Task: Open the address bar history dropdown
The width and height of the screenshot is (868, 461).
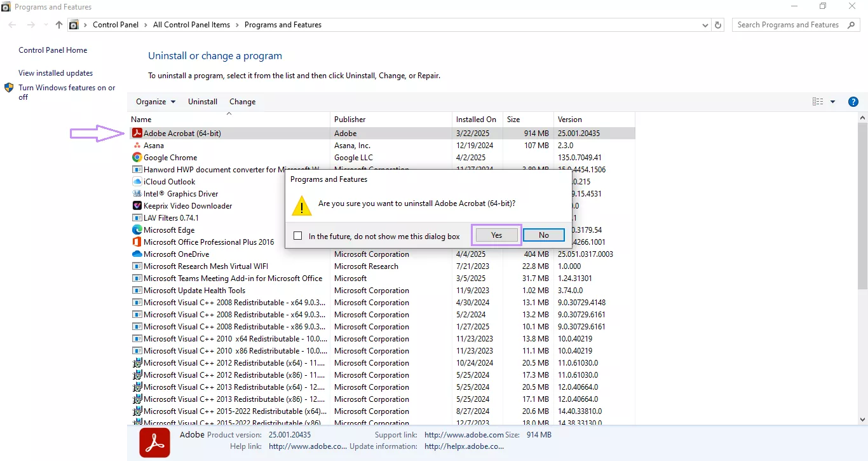Action: (705, 25)
